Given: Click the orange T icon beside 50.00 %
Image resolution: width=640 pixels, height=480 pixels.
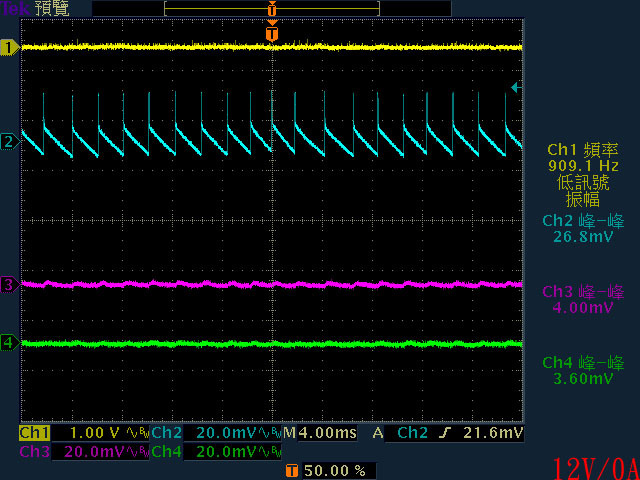Looking at the screenshot, I should click(291, 471).
